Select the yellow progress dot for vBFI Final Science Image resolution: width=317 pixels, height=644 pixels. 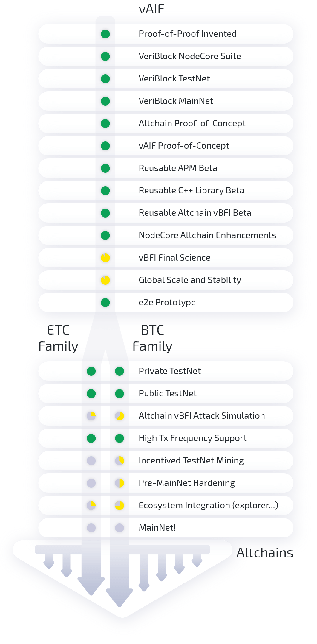coord(105,258)
